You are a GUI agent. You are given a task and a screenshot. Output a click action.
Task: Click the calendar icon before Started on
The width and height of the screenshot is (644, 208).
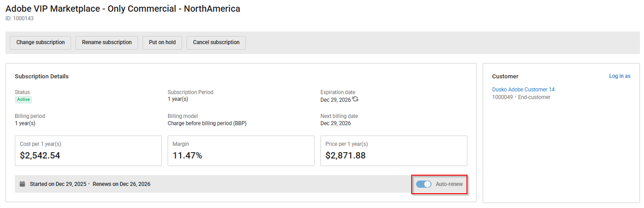(22, 184)
